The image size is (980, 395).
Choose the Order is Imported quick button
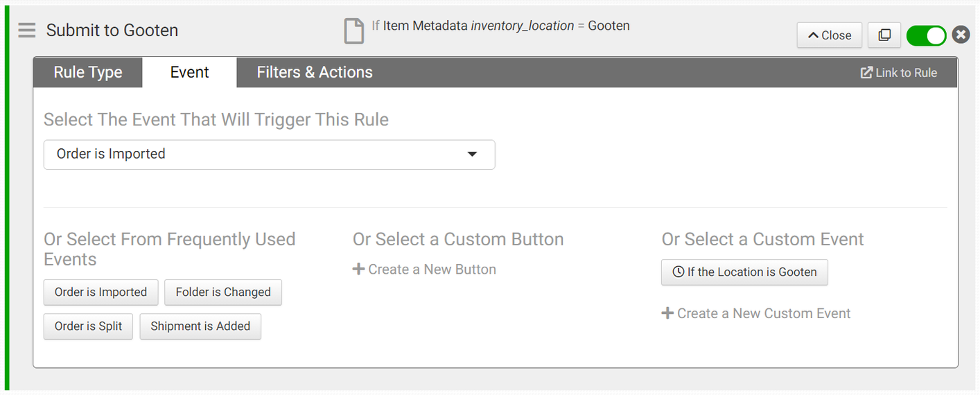tap(100, 292)
